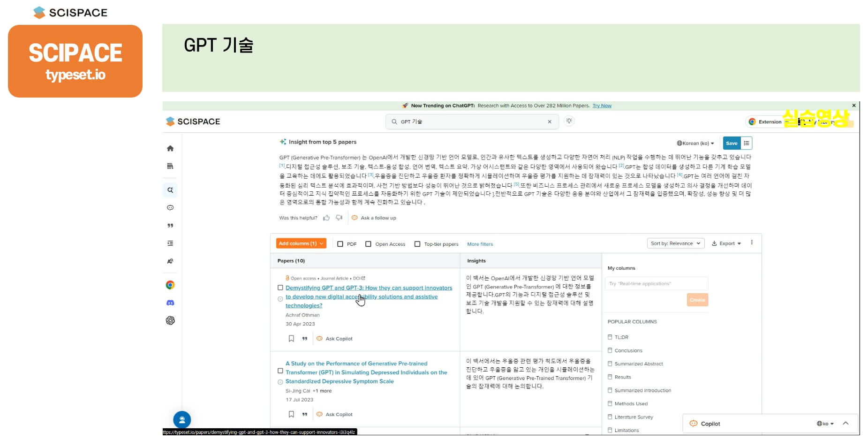Open the Copilot chat icon in sidebar
The height and width of the screenshot is (440, 868).
[170, 208]
